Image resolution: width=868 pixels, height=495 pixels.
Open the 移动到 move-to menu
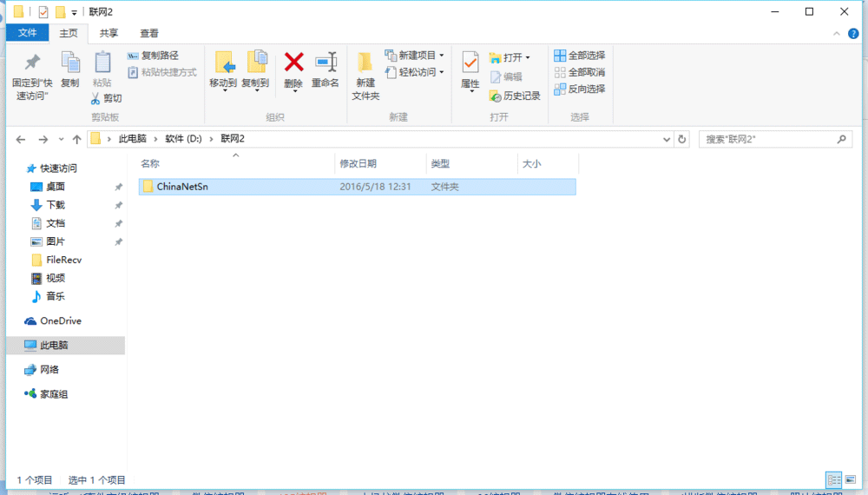(223, 71)
